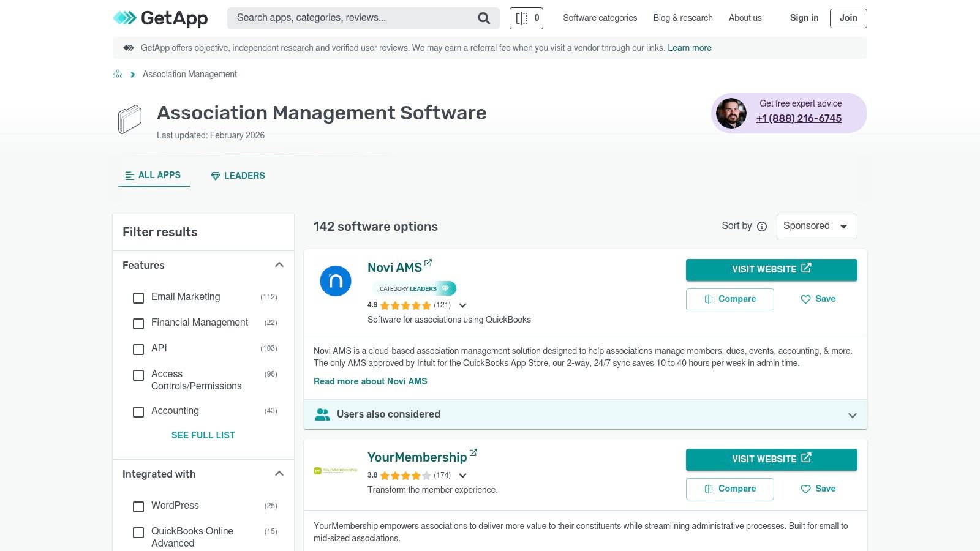Click the Visit Website button for Novi AMS
The height and width of the screenshot is (551, 980).
click(771, 269)
